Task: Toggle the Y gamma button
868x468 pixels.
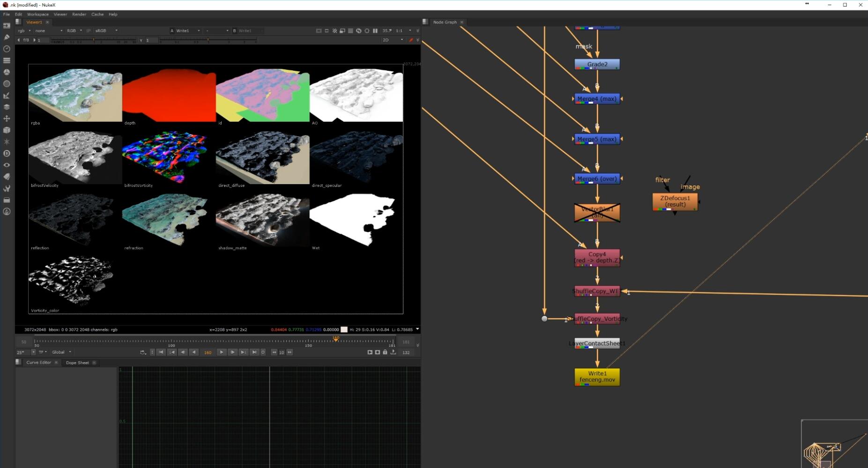Action: click(x=141, y=40)
